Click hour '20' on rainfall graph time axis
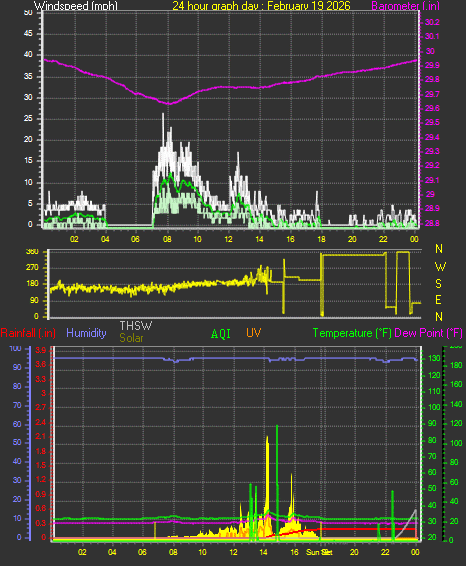Screen dimensions: 466x566 (x=354, y=552)
